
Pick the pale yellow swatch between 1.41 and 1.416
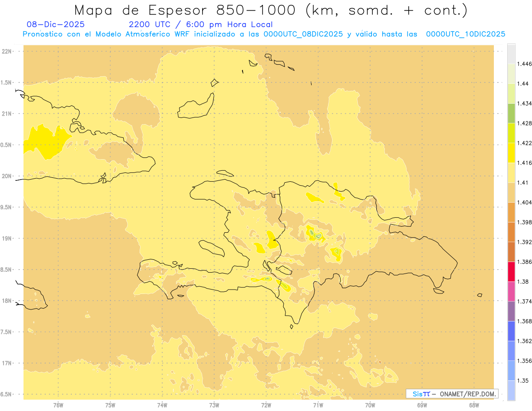(x=511, y=172)
